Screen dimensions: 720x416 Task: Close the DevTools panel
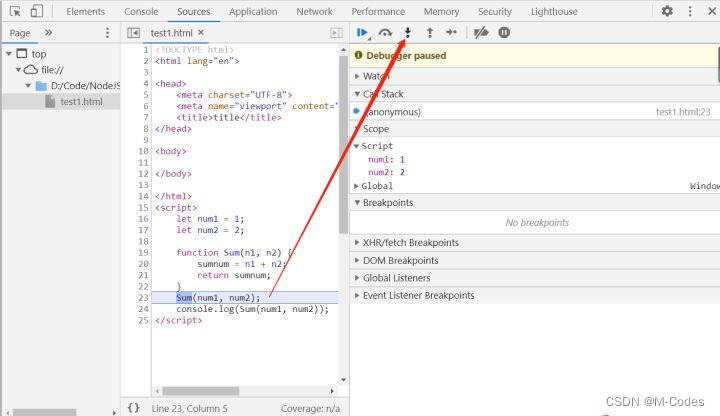tap(712, 11)
